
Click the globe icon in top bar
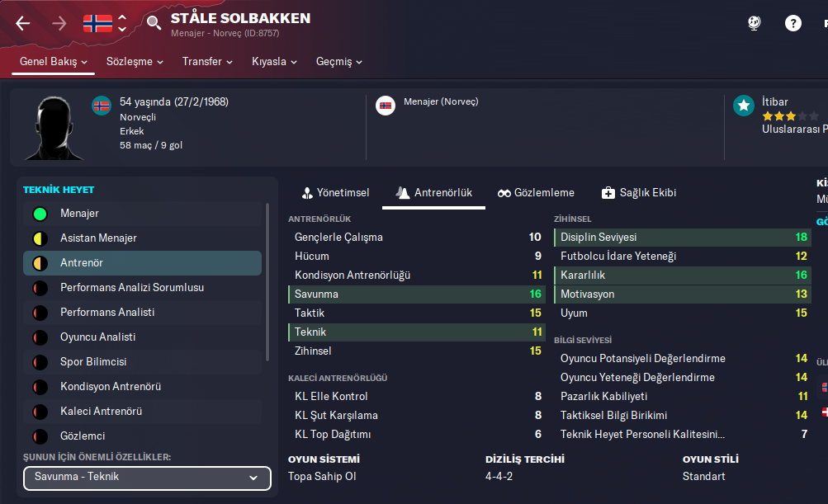755,23
